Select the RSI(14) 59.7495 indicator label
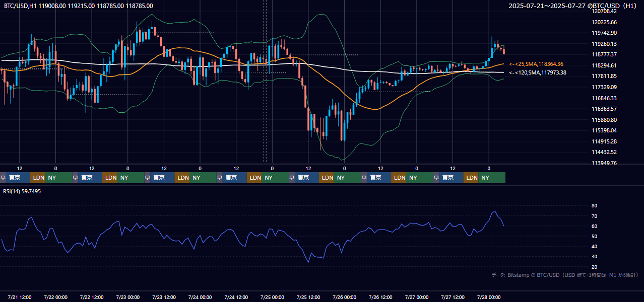The height and width of the screenshot is (302, 644). 22,191
